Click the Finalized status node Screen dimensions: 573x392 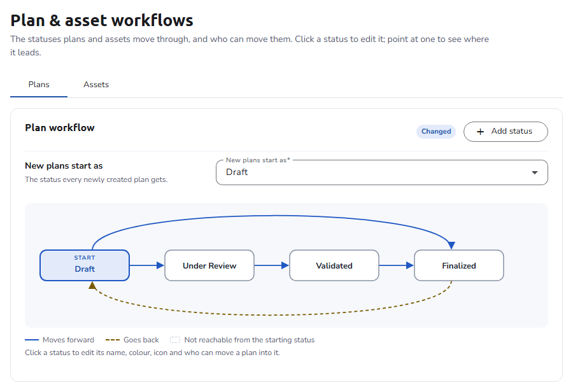[459, 265]
